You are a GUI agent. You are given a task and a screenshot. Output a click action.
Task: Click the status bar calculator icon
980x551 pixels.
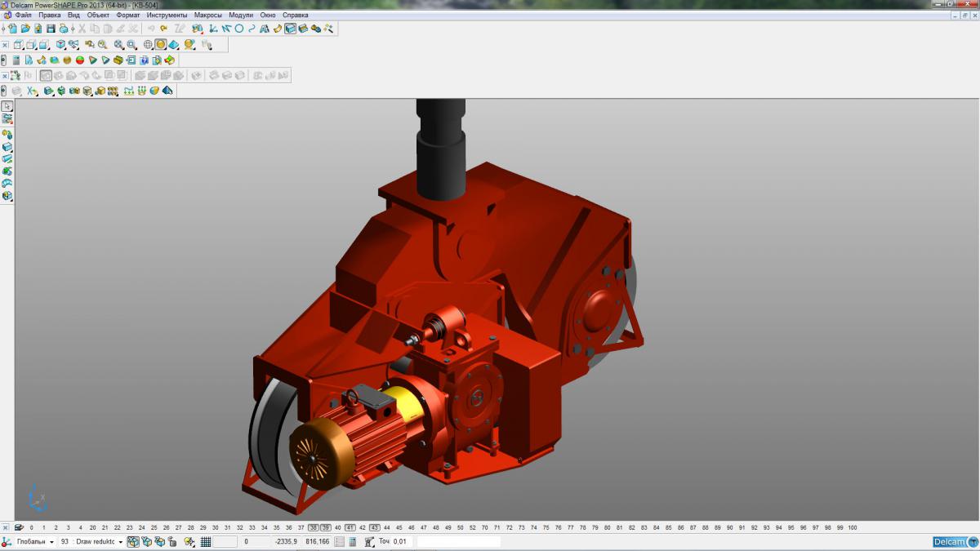(352, 542)
